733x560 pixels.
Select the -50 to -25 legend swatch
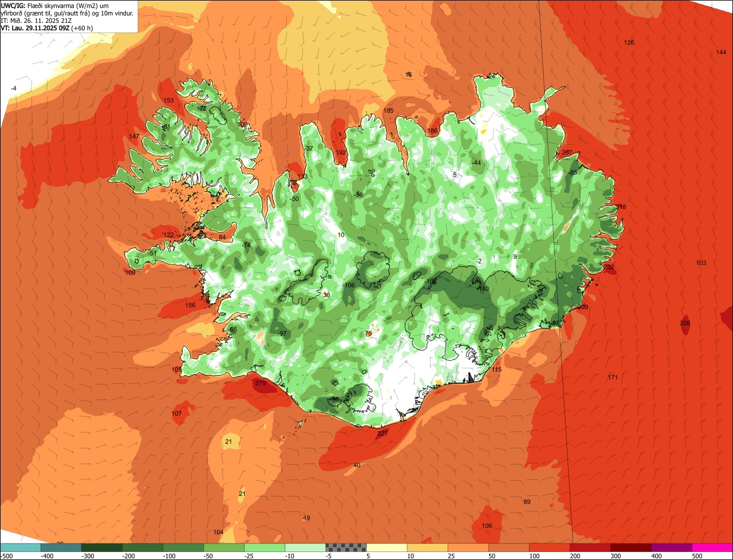[223, 547]
